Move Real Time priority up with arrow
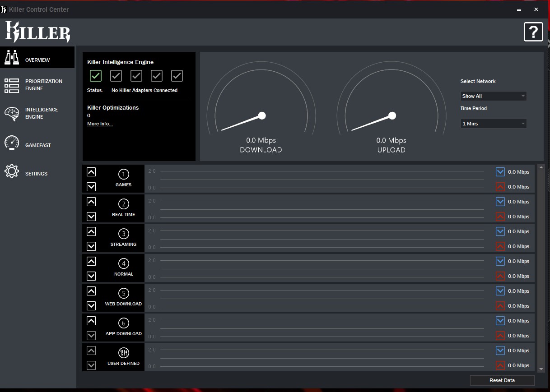550x392 pixels. click(x=91, y=202)
